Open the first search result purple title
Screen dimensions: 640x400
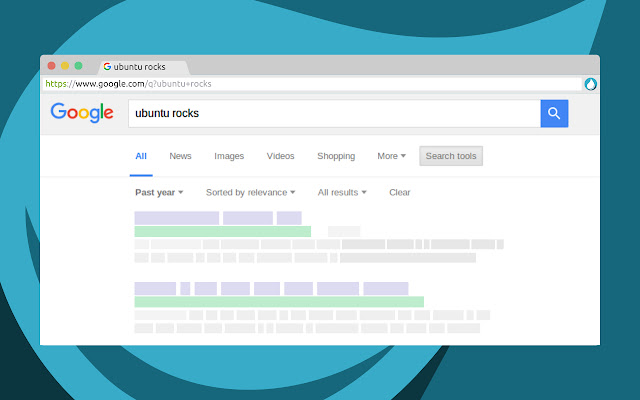pos(218,218)
